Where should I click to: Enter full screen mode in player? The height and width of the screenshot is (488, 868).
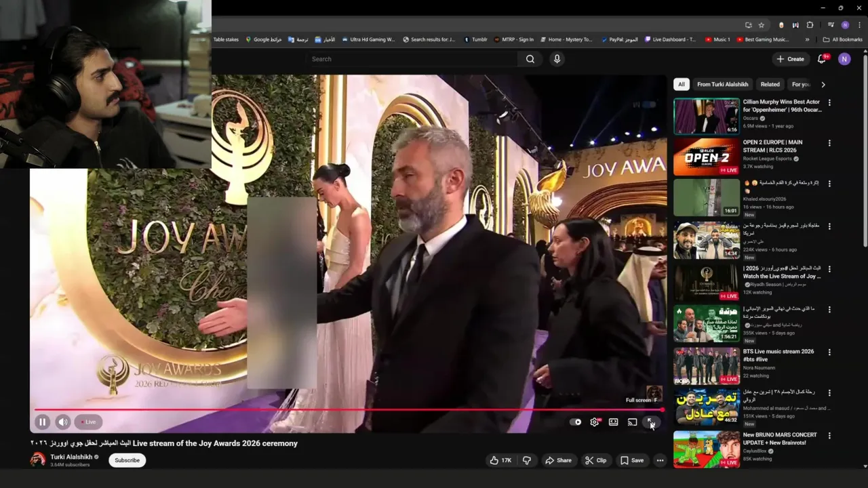[650, 422]
